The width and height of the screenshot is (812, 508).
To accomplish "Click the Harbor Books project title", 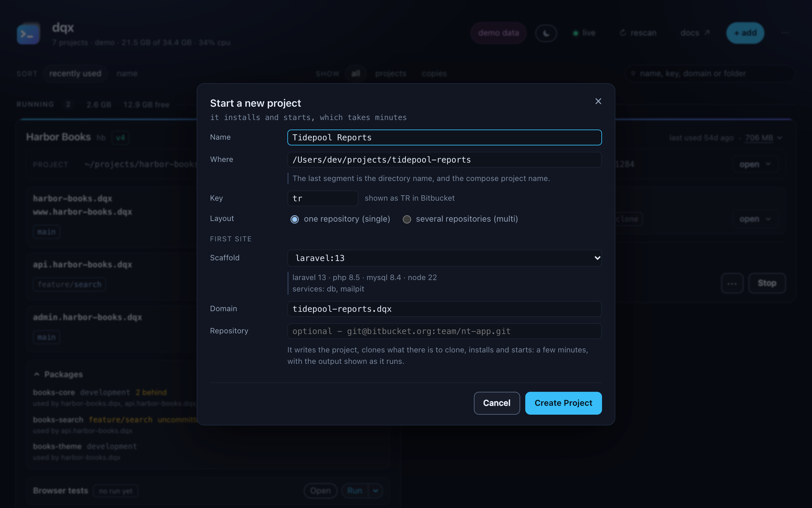I will point(58,137).
